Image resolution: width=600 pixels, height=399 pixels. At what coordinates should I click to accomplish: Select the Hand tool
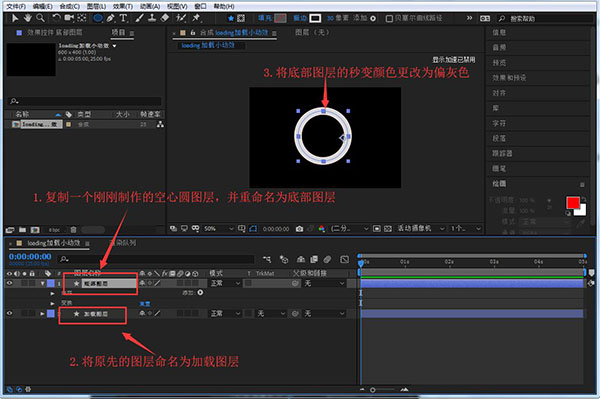pos(27,18)
